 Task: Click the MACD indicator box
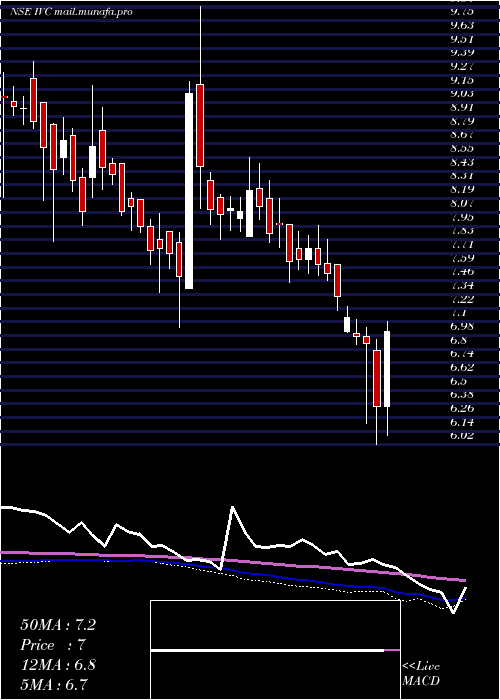275,650
